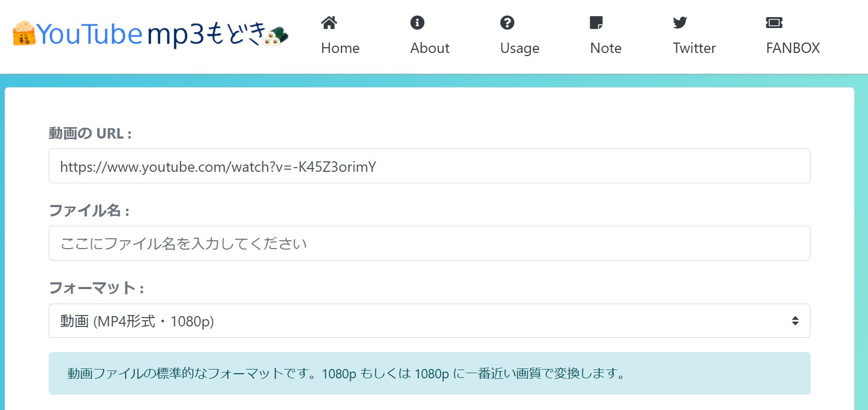This screenshot has width=868, height=410.
Task: Open the フォーマット format dropdown
Action: pyautogui.click(x=430, y=321)
